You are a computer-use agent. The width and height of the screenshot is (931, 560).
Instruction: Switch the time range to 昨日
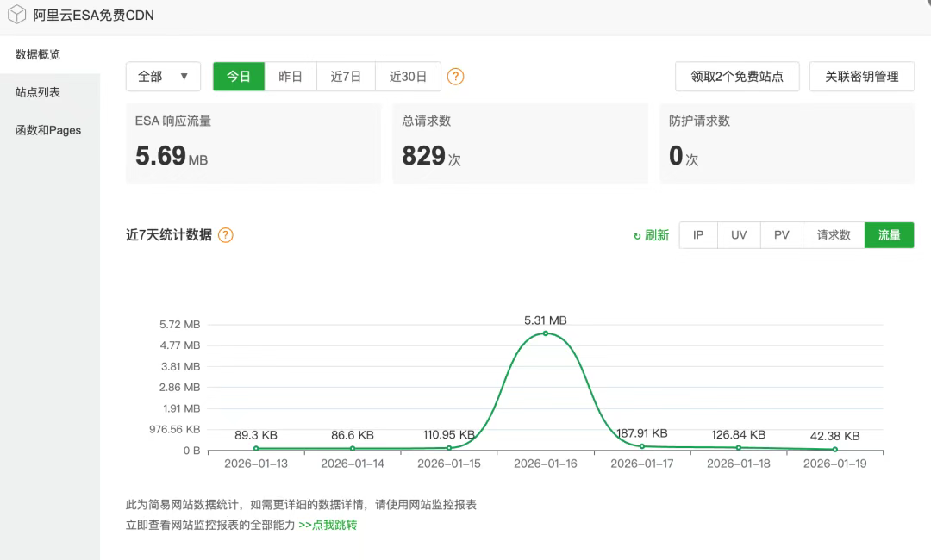coord(291,77)
